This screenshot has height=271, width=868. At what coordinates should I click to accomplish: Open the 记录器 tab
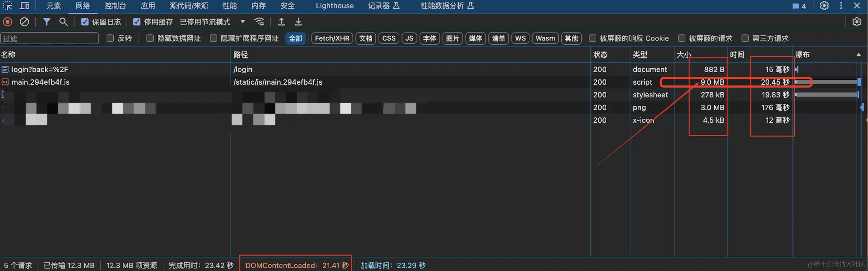[384, 6]
